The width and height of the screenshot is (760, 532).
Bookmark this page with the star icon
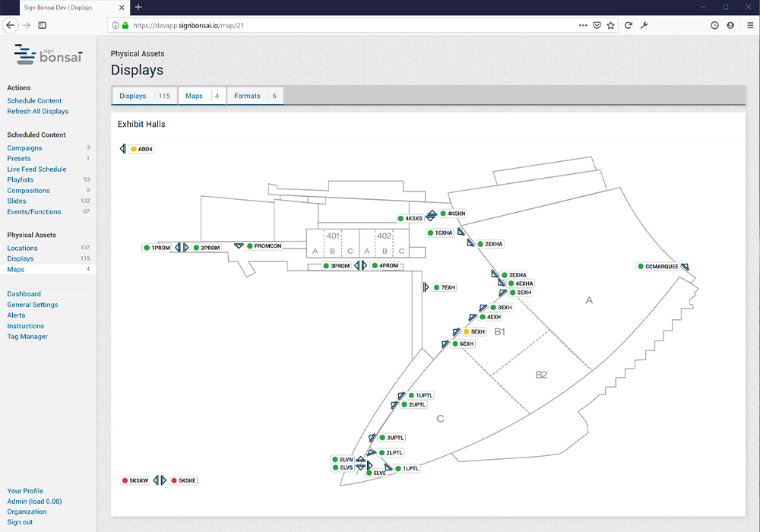click(x=611, y=25)
